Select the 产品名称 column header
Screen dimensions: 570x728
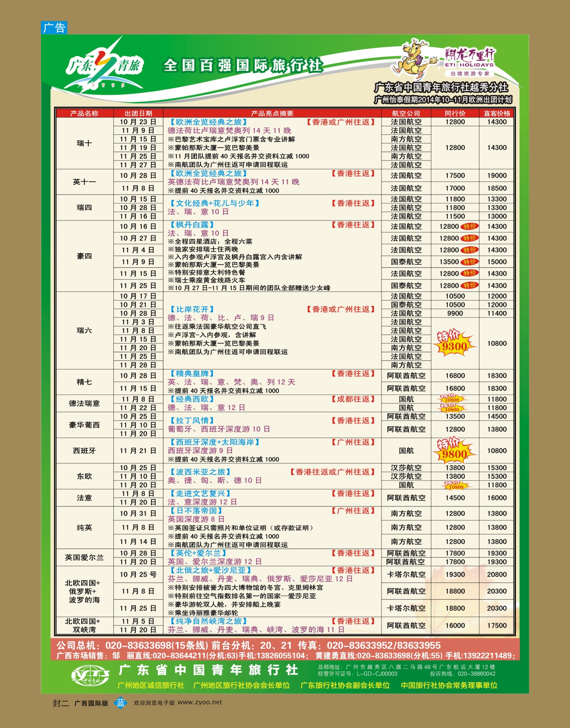point(84,113)
